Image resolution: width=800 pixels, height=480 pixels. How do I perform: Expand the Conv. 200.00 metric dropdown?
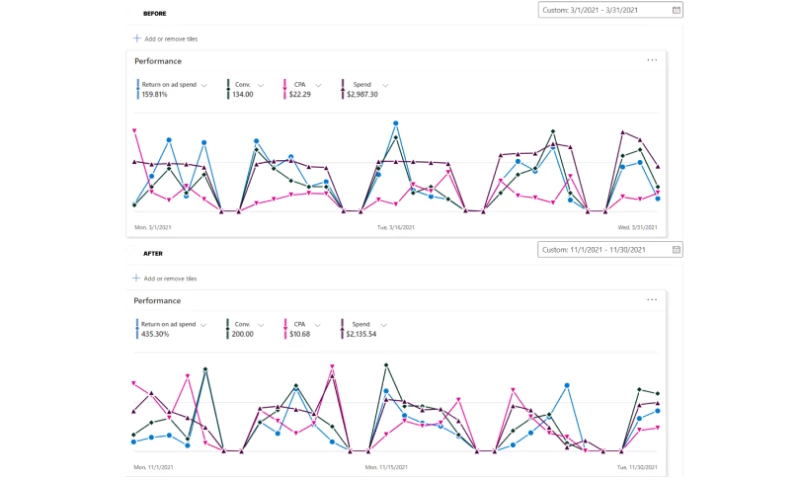[x=261, y=324]
